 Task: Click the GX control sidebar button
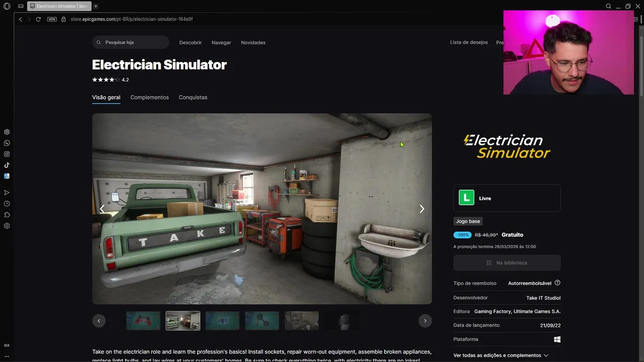(x=7, y=345)
